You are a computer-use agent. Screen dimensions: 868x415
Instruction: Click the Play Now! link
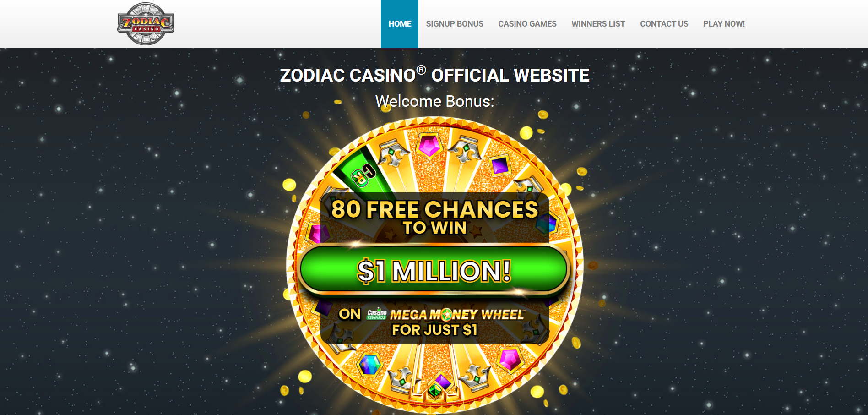tap(724, 24)
